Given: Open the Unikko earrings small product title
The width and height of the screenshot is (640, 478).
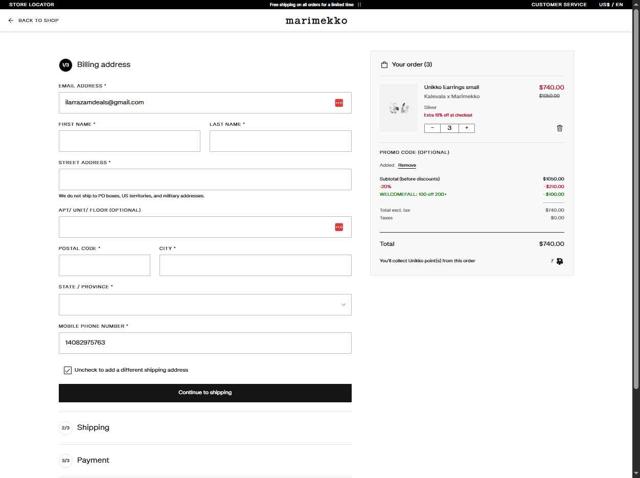Looking at the screenshot, I should point(451,87).
